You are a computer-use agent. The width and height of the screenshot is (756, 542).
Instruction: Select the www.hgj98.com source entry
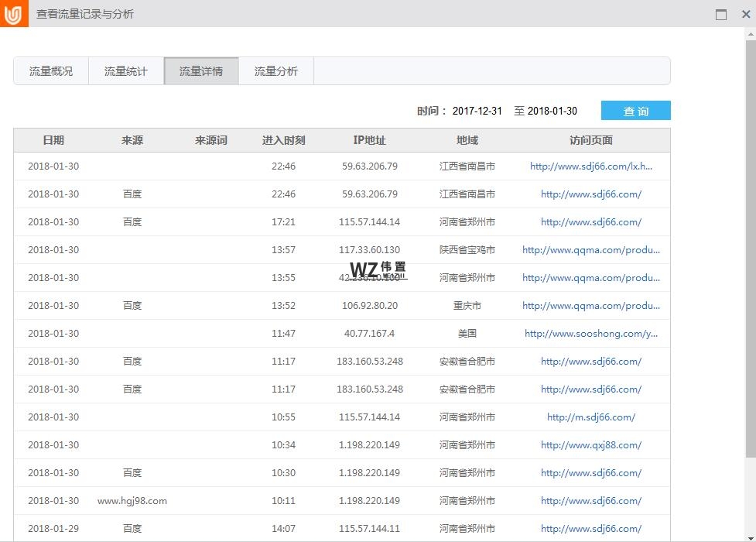[x=132, y=501]
